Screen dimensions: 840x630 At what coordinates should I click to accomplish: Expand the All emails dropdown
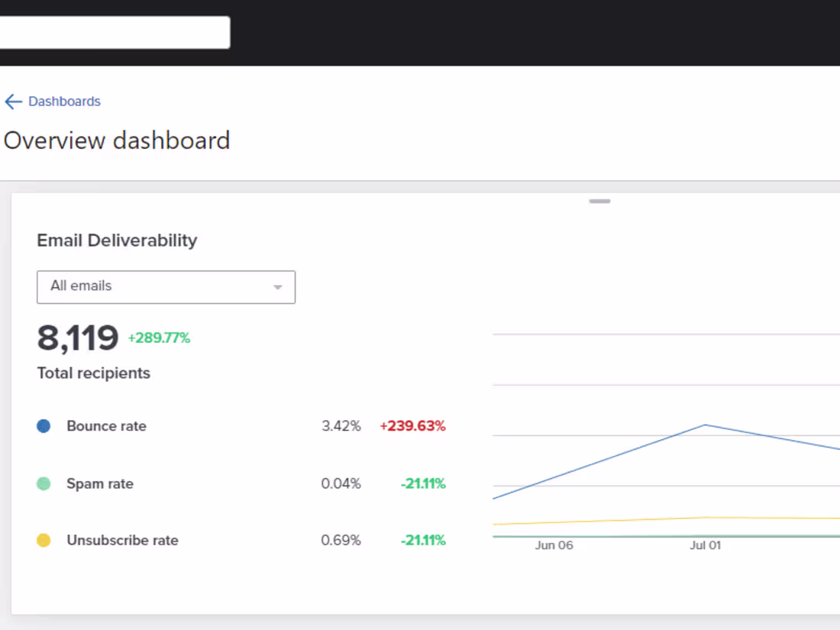tap(166, 287)
